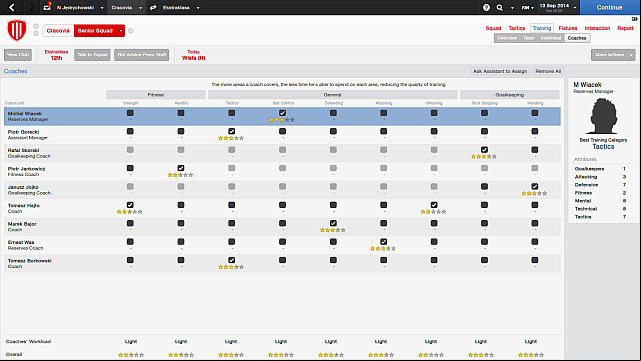Open the FM menu dropdown

pyautogui.click(x=528, y=7)
